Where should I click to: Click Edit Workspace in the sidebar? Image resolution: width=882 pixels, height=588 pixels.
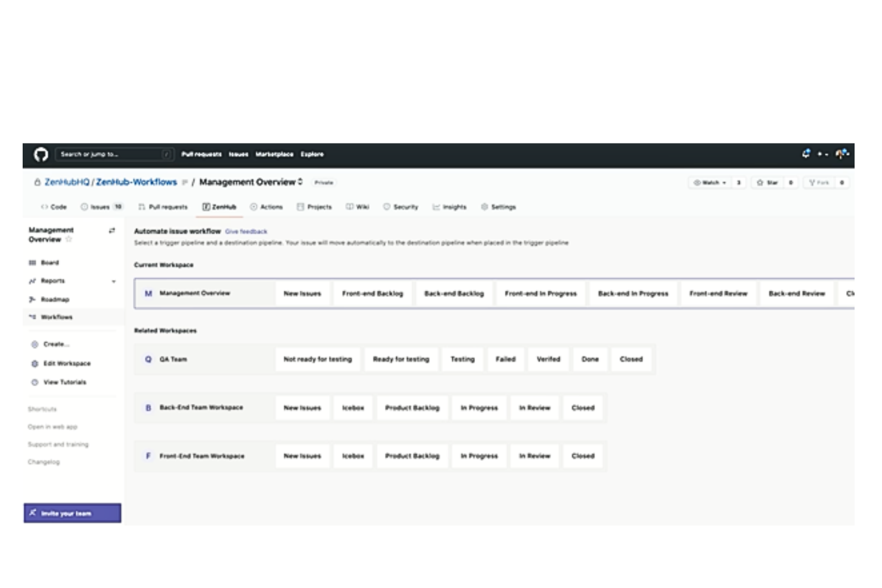pos(61,363)
